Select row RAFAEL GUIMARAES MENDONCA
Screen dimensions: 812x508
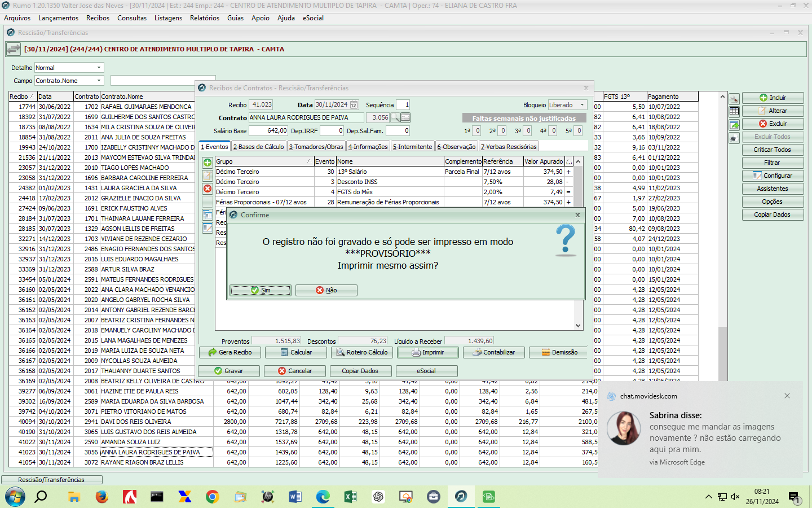click(146, 107)
